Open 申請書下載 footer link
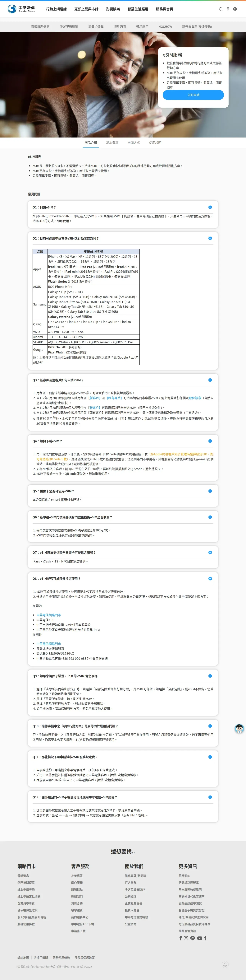This screenshot has height=980, width=246. click(78, 931)
